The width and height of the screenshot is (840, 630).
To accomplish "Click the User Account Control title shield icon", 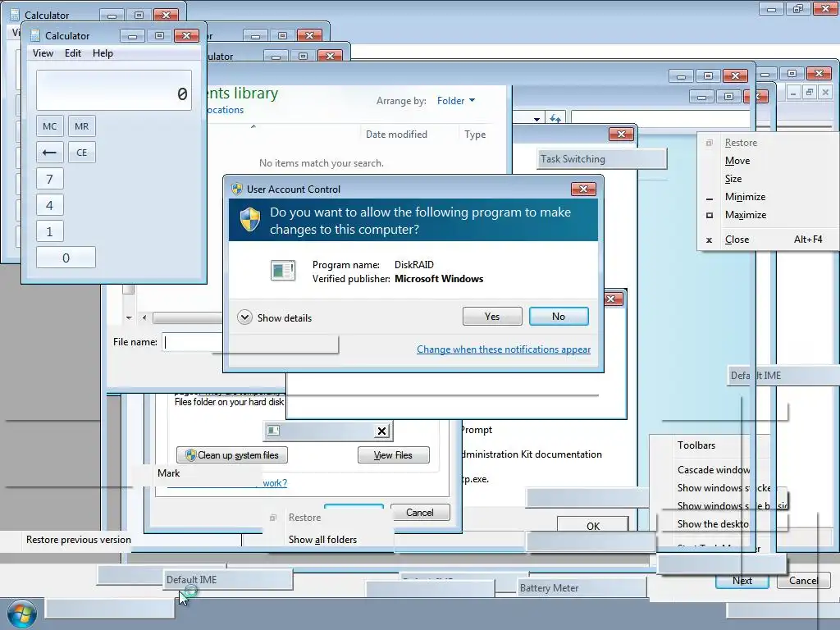I will [x=237, y=189].
